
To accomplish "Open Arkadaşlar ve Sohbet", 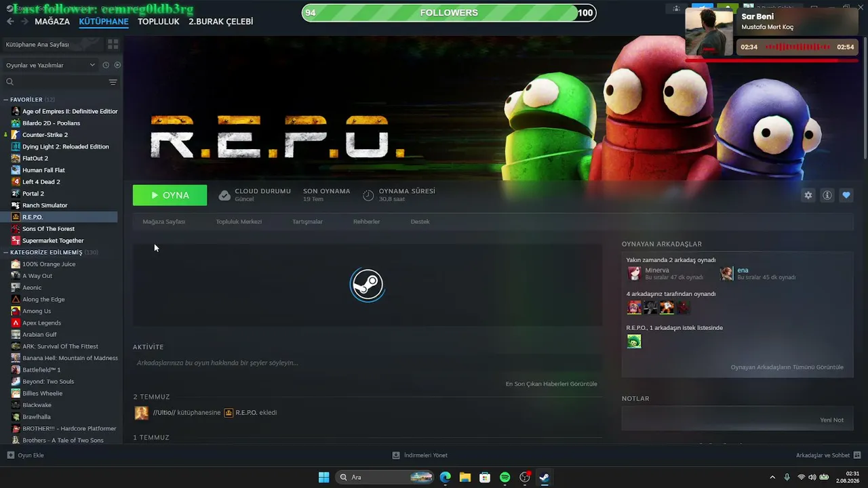I will coord(829,455).
